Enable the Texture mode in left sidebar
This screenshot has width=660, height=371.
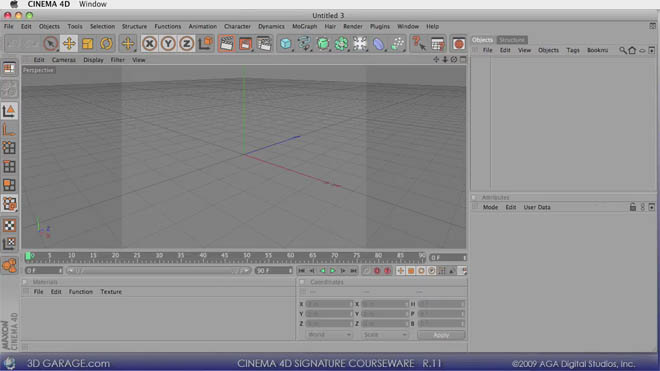pyautogui.click(x=9, y=225)
